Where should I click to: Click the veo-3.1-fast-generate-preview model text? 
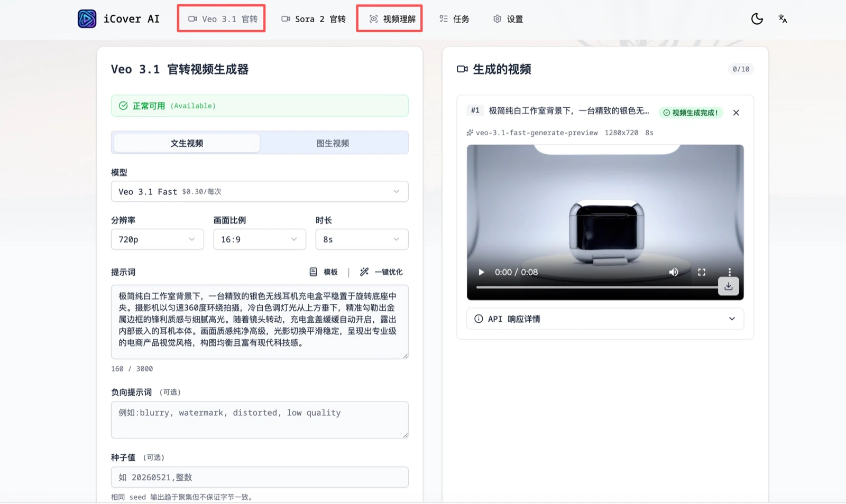pos(537,133)
